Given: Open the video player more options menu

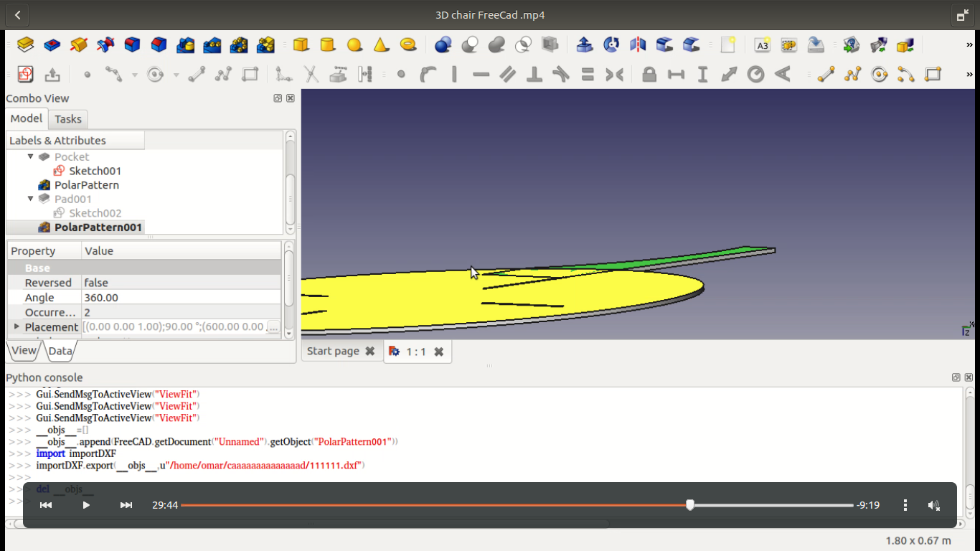Looking at the screenshot, I should [905, 505].
